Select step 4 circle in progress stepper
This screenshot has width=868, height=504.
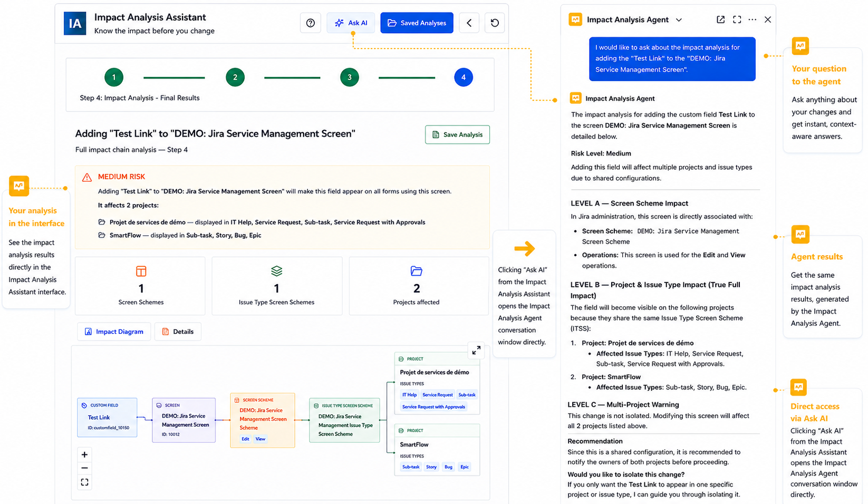click(x=464, y=77)
